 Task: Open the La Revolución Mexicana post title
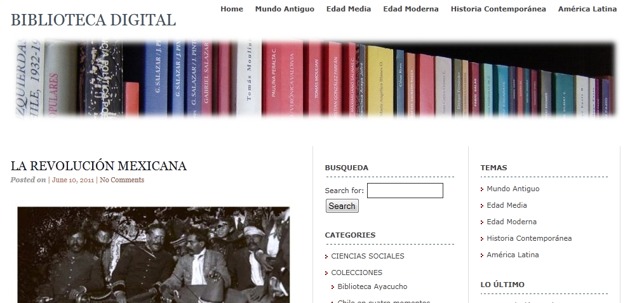coord(98,166)
